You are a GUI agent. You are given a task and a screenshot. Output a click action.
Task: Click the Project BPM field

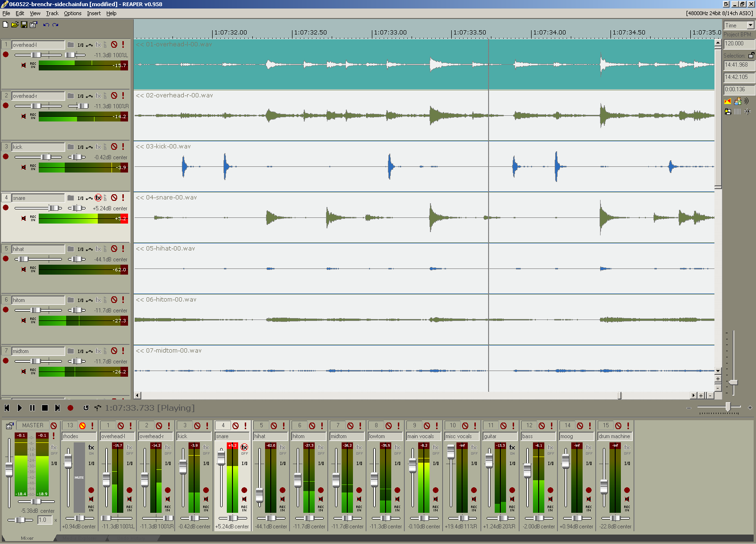click(739, 43)
